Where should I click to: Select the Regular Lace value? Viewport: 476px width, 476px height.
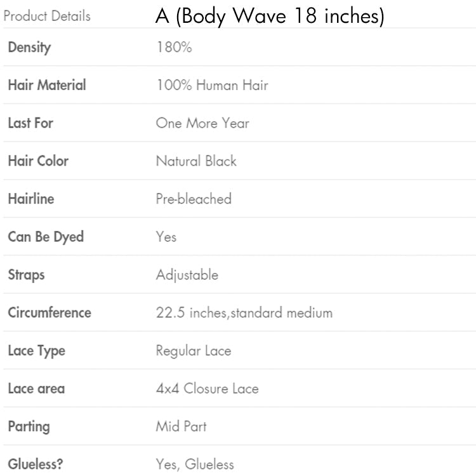(x=194, y=350)
